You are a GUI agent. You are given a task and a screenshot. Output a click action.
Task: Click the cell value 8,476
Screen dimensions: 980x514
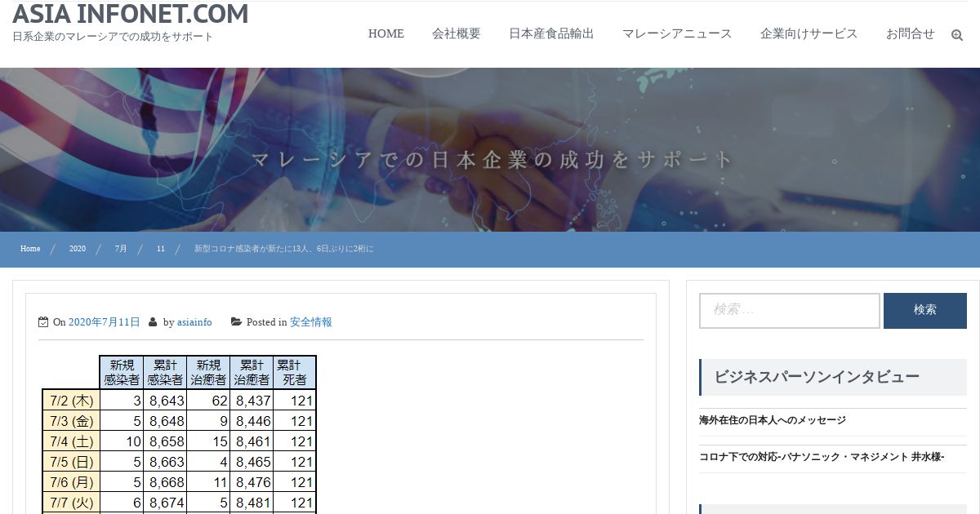[252, 482]
